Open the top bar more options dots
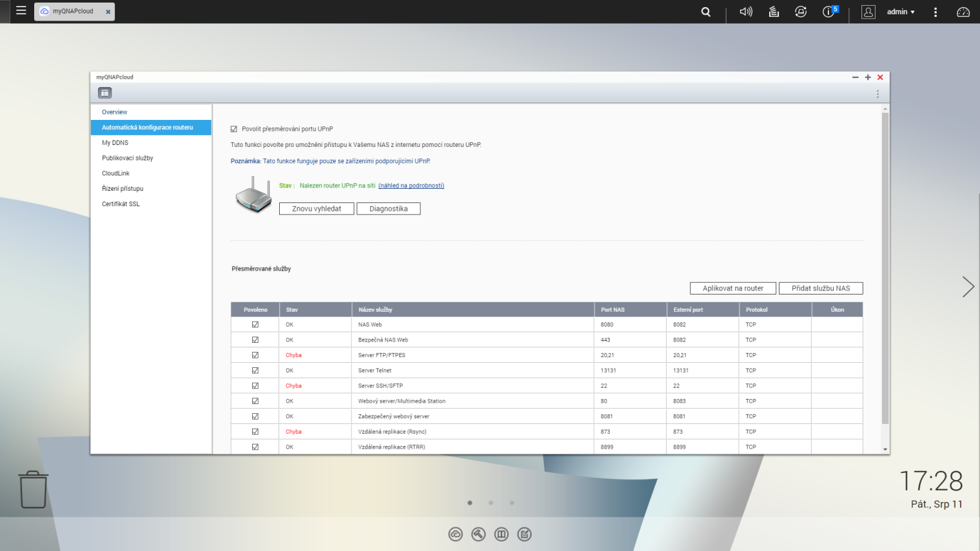Image resolution: width=980 pixels, height=551 pixels. point(936,12)
